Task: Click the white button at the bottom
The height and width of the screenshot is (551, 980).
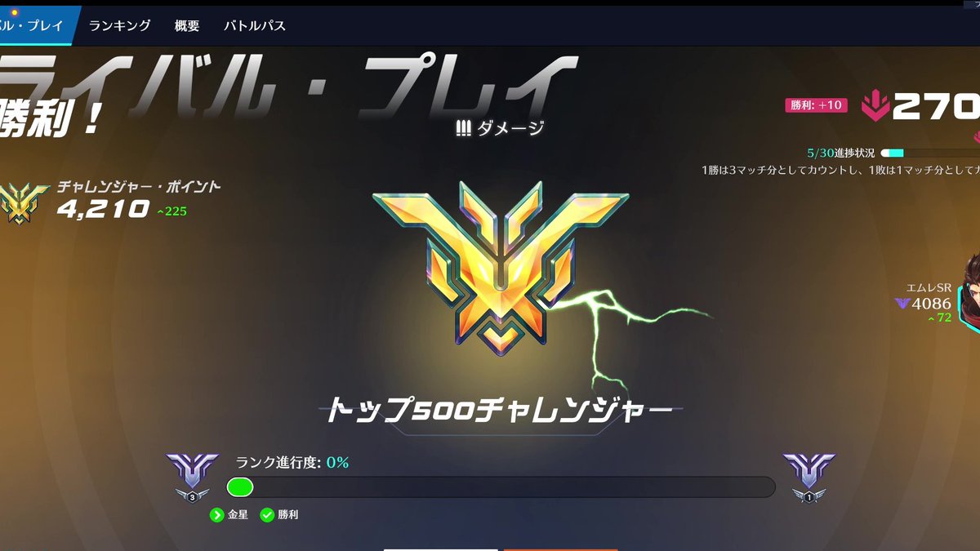Action: pos(440,549)
